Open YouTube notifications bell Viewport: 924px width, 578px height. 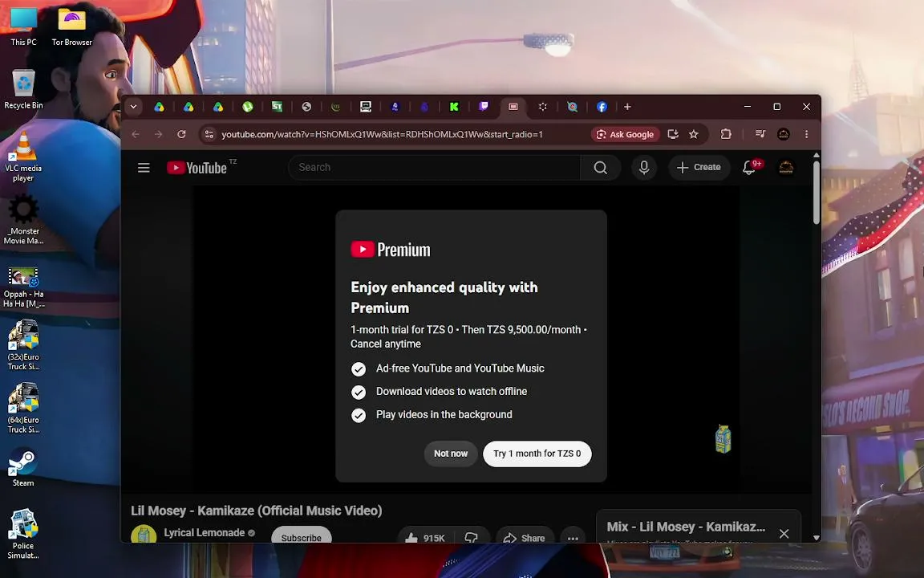(750, 168)
